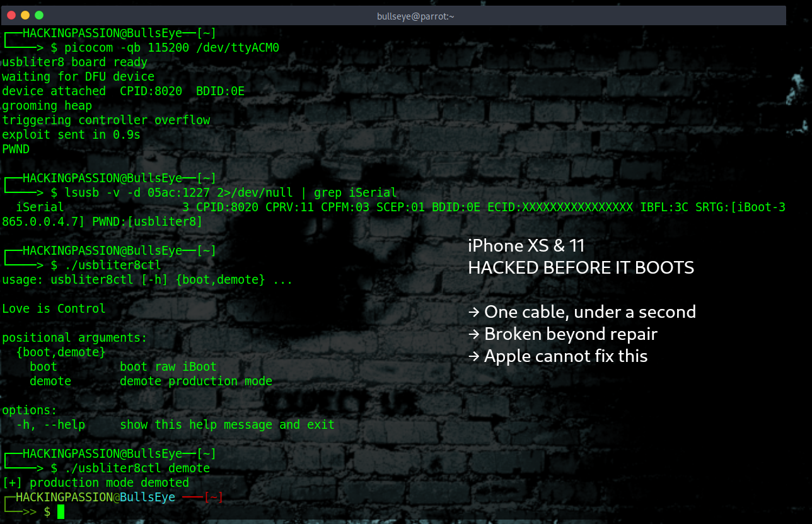The height and width of the screenshot is (524, 812).
Task: Click the bullseye@parrot:~ window title
Action: [415, 16]
